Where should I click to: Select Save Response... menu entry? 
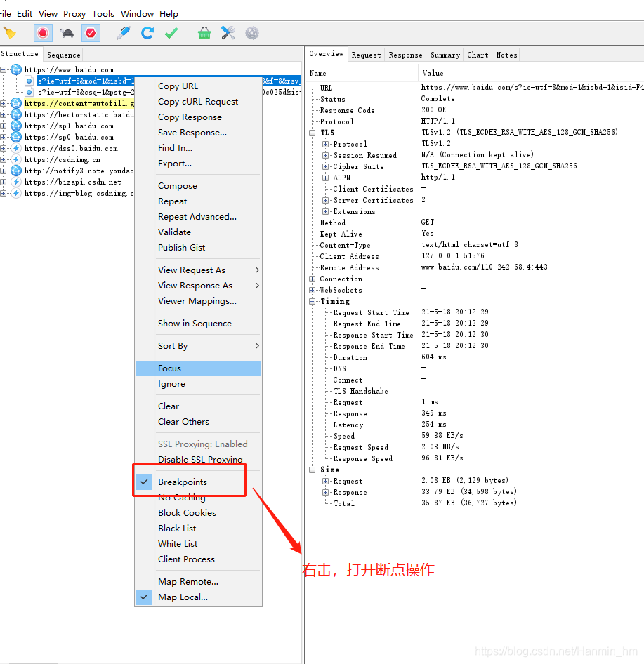pos(198,133)
